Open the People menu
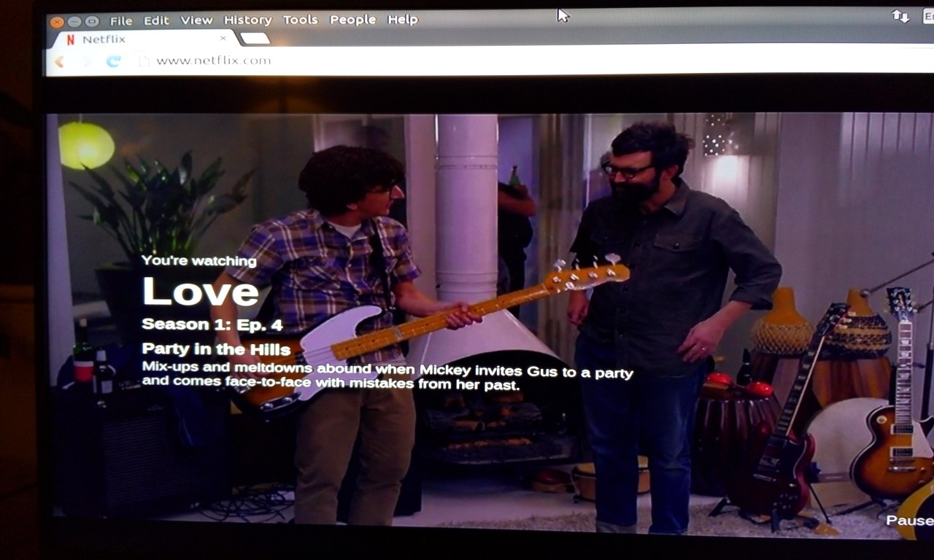The height and width of the screenshot is (560, 934). (352, 20)
